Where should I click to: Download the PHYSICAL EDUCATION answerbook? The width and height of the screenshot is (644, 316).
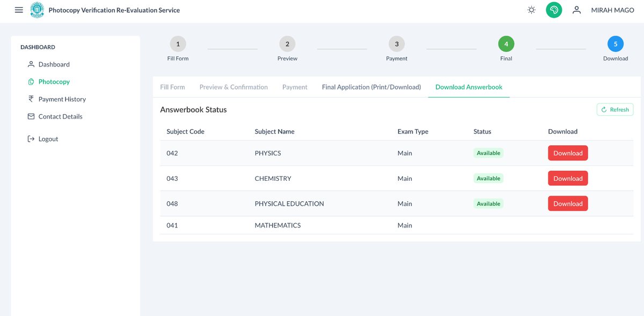pyautogui.click(x=568, y=203)
